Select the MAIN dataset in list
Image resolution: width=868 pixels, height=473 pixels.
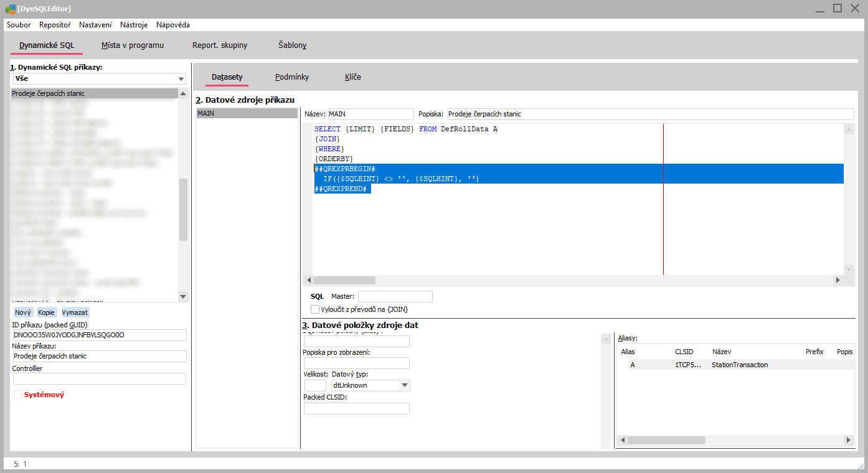click(x=247, y=114)
